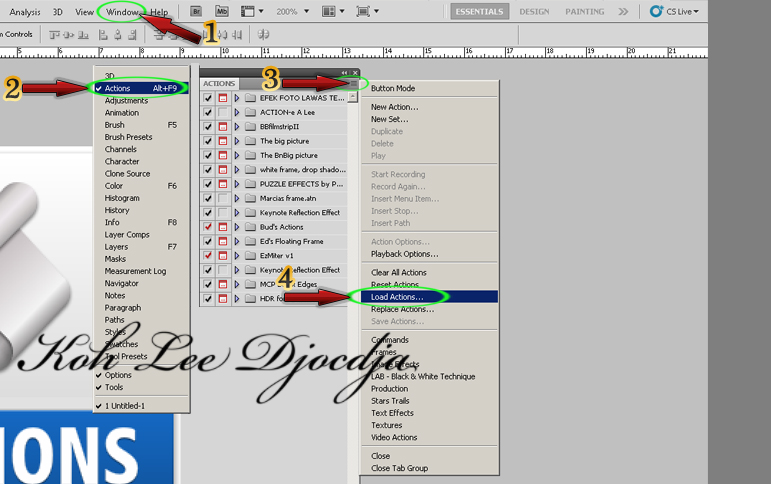Click the Align Left Edges icon
This screenshot has width=771, height=484.
pos(103,34)
